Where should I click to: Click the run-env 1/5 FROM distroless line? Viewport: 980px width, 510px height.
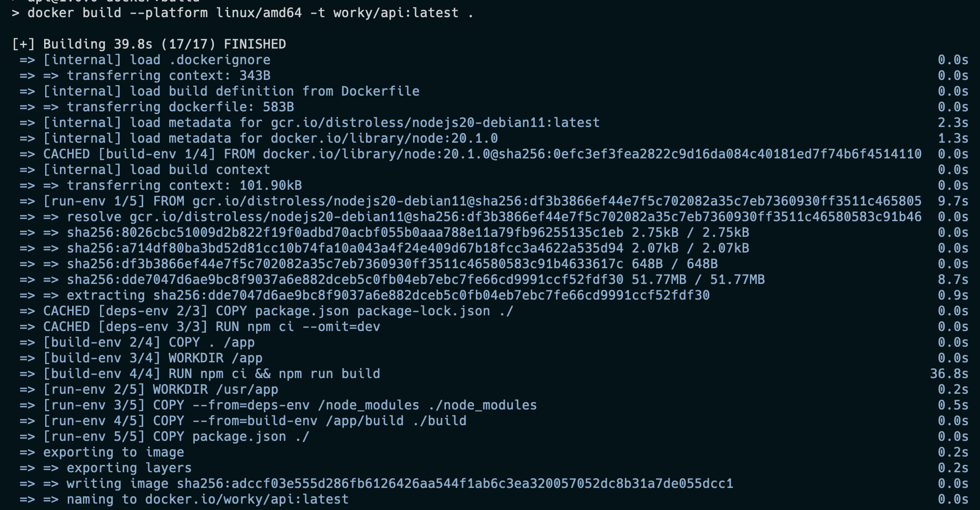[x=482, y=201]
